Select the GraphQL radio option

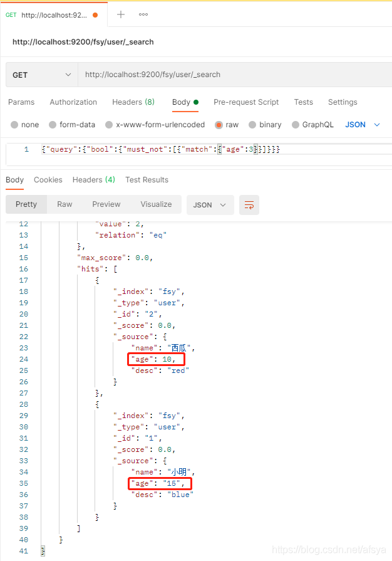tap(296, 125)
